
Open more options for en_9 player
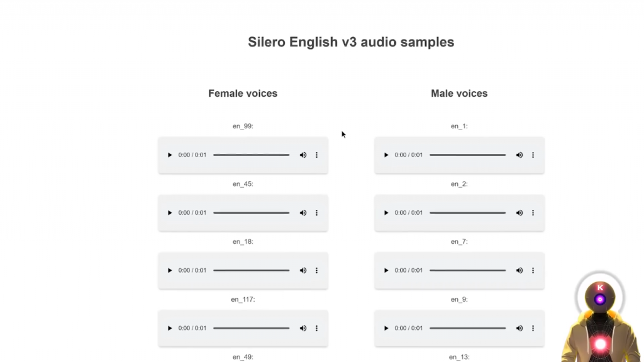tap(533, 329)
